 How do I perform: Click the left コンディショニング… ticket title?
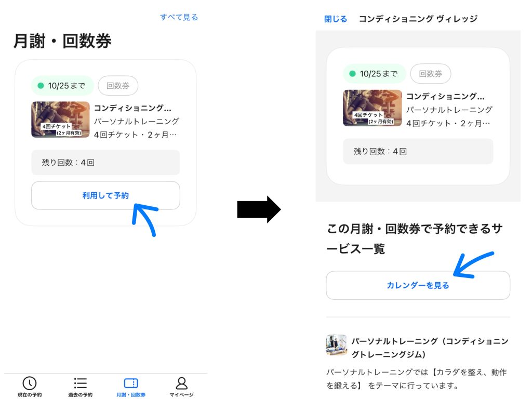(x=132, y=108)
